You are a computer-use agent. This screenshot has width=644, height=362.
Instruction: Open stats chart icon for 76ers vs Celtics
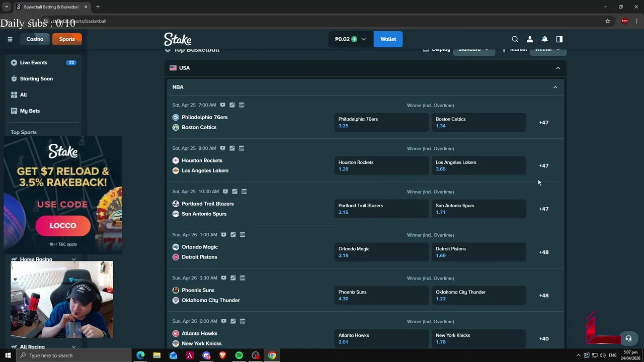[x=232, y=105]
